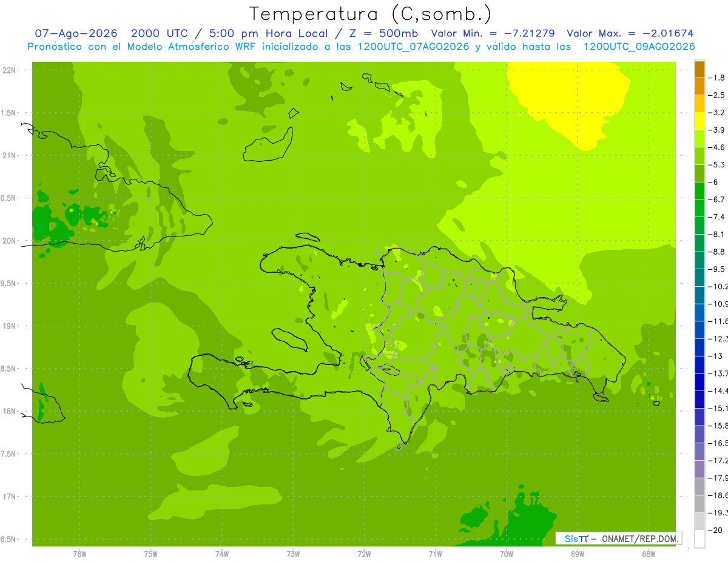
Task: Click the "70W" longitude label
Action: point(506,554)
